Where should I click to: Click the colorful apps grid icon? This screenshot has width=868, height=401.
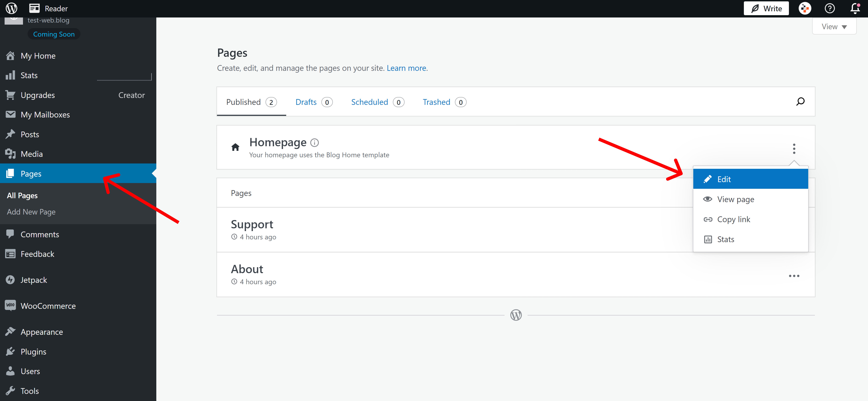[805, 8]
